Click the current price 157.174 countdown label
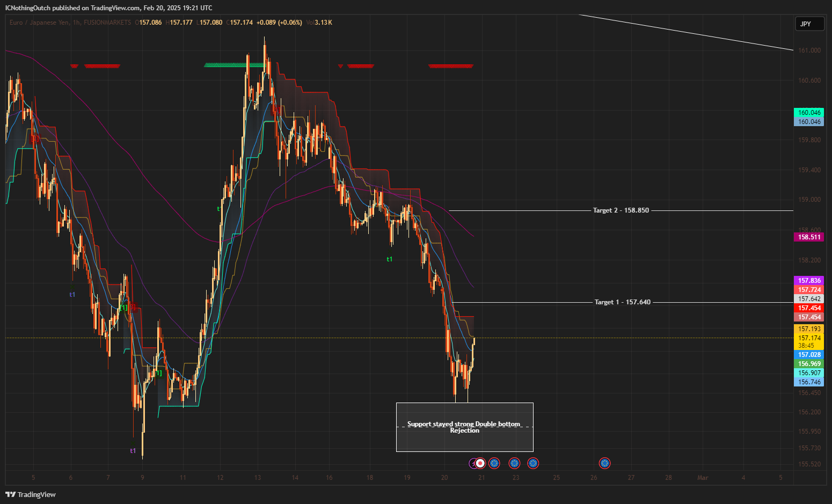Image resolution: width=832 pixels, height=504 pixels. click(x=809, y=342)
